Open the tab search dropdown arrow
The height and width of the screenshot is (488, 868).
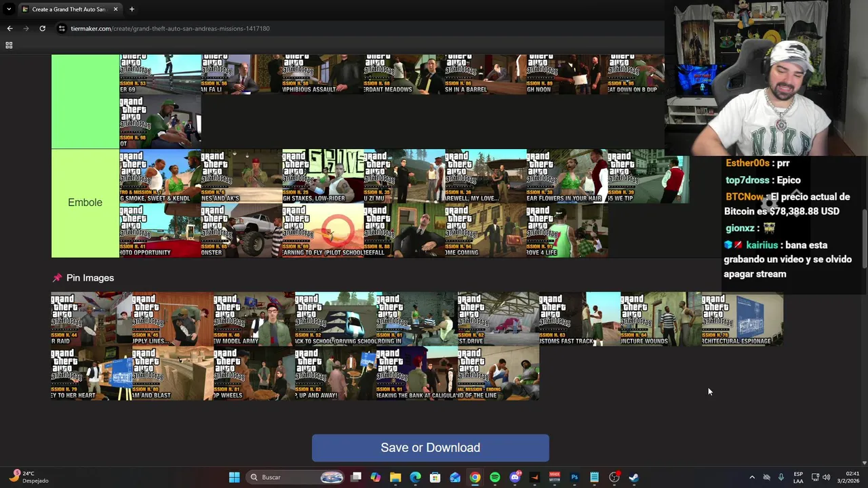point(9,9)
